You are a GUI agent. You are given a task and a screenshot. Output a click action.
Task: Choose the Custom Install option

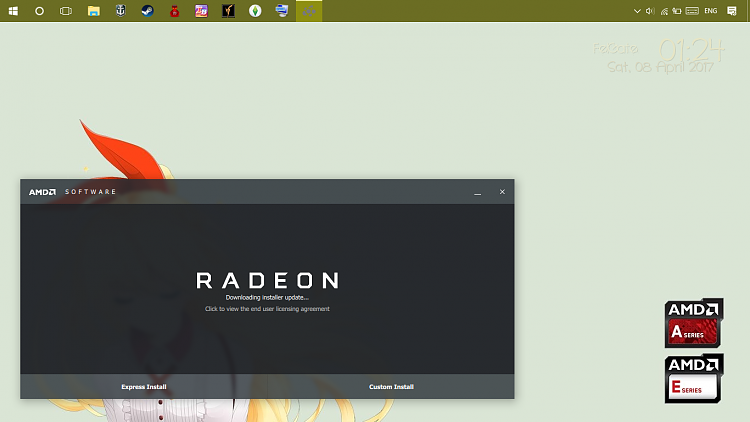391,387
